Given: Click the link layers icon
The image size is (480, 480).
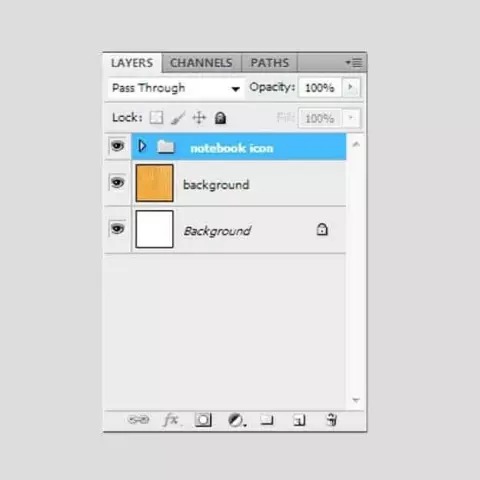Looking at the screenshot, I should click(x=138, y=420).
